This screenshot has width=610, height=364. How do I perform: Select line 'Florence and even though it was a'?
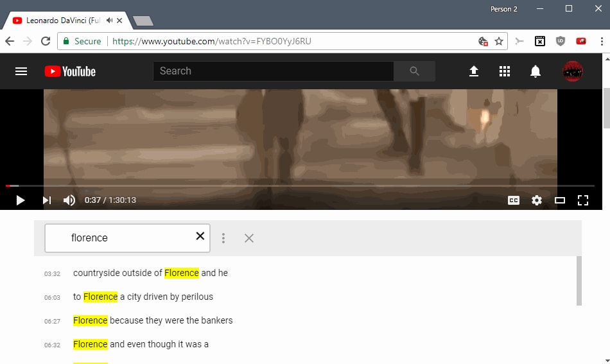coord(141,344)
